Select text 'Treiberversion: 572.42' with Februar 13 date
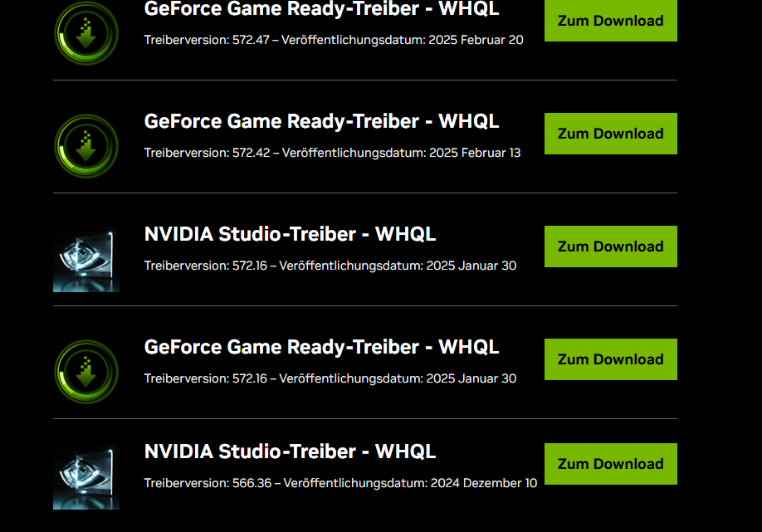The image size is (762, 532). pyautogui.click(x=332, y=153)
